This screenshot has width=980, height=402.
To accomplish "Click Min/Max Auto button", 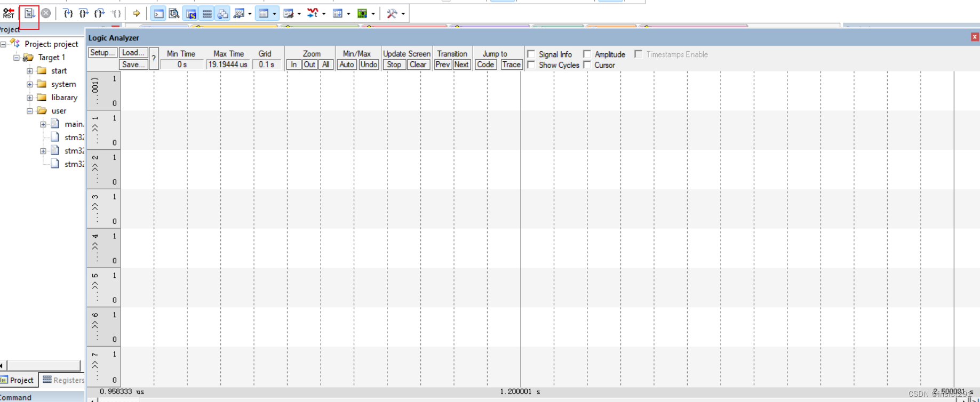I will coord(347,65).
